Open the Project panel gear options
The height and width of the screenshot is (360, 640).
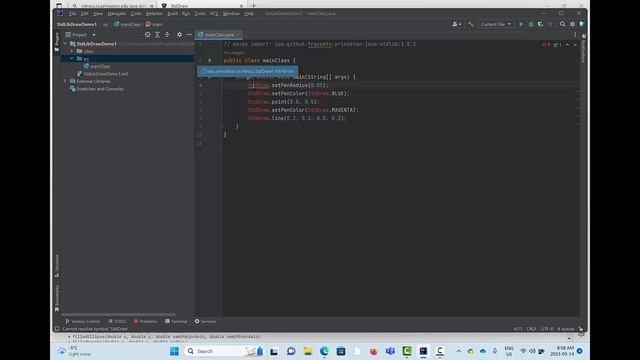180,35
